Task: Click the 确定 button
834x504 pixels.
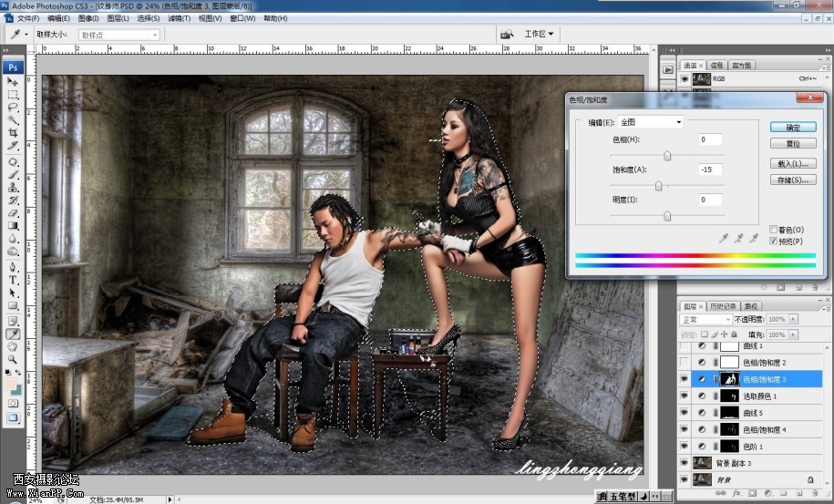Action: tap(792, 128)
